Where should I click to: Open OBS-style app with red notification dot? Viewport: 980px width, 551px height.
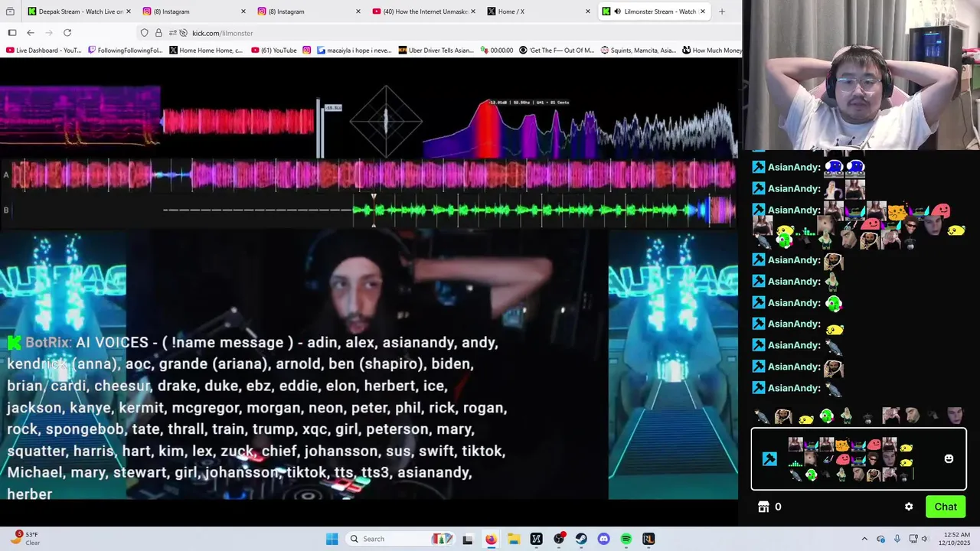[x=559, y=539]
